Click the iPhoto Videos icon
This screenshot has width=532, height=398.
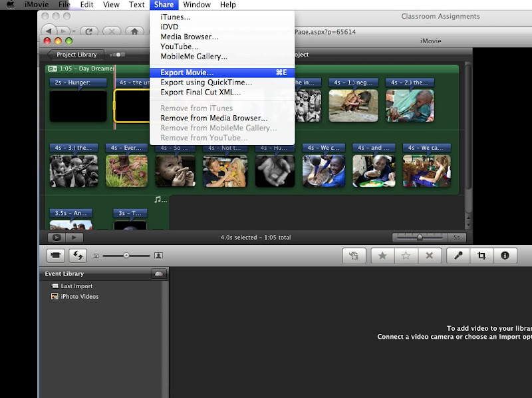click(55, 296)
